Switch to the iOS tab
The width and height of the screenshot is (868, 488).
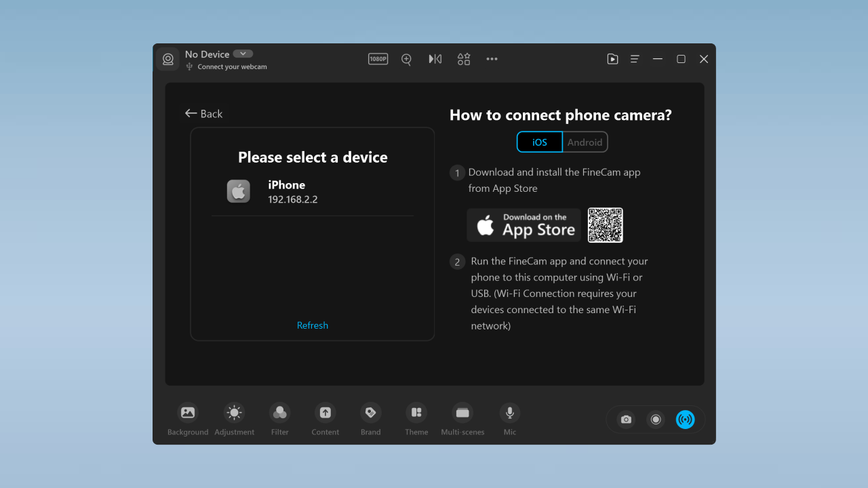point(540,142)
